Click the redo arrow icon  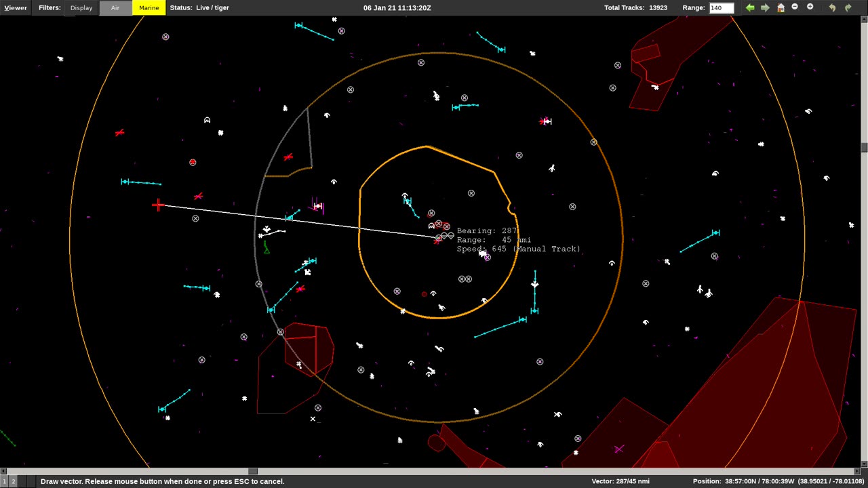848,7
